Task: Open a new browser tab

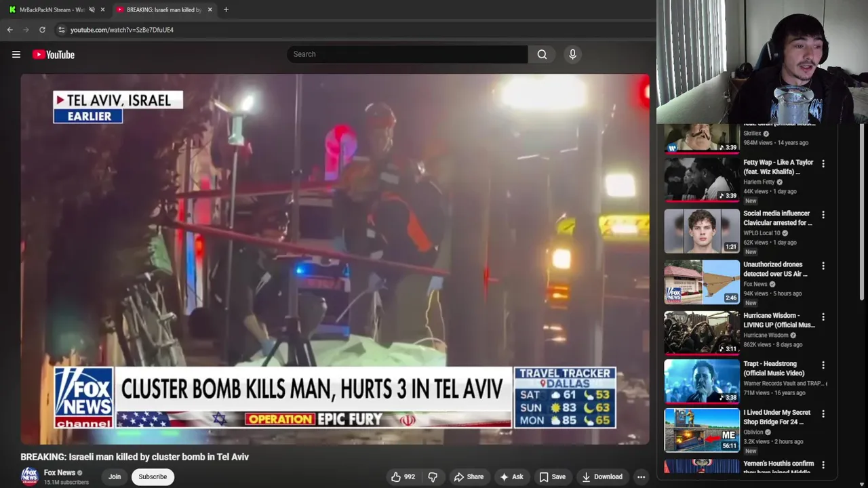Action: tap(226, 9)
